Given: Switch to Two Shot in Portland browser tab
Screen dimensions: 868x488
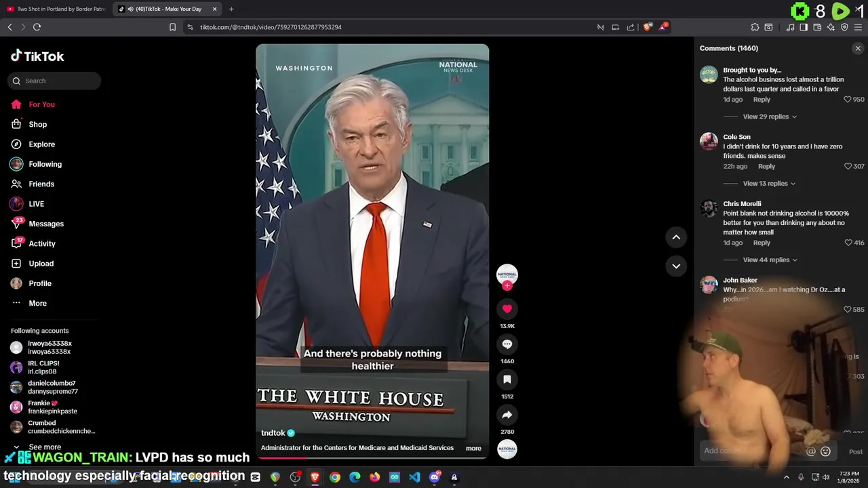Looking at the screenshot, I should [56, 9].
